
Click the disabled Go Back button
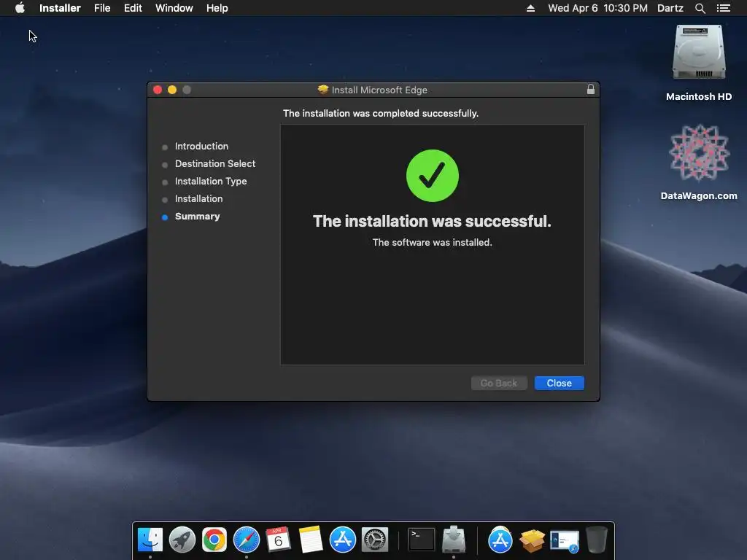499,383
